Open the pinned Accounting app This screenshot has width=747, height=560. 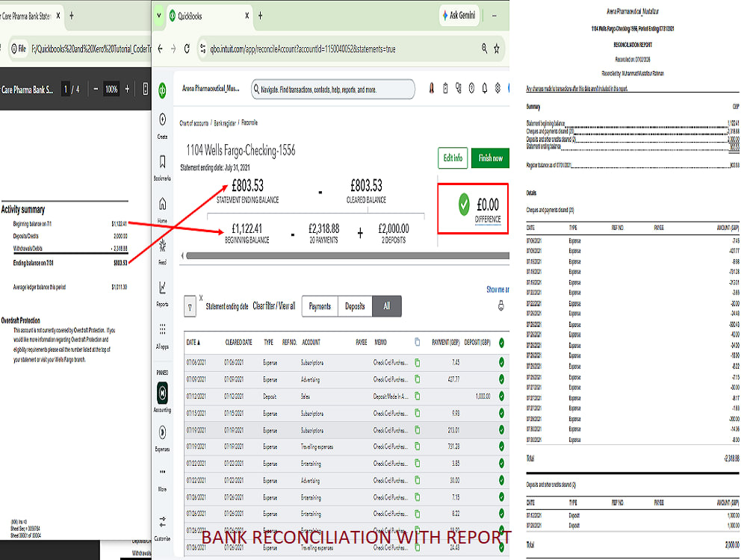coord(162,396)
